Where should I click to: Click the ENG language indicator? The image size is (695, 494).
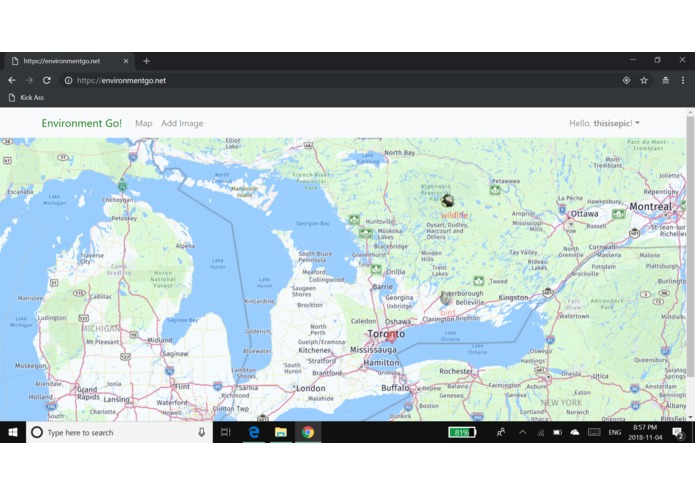click(x=614, y=432)
